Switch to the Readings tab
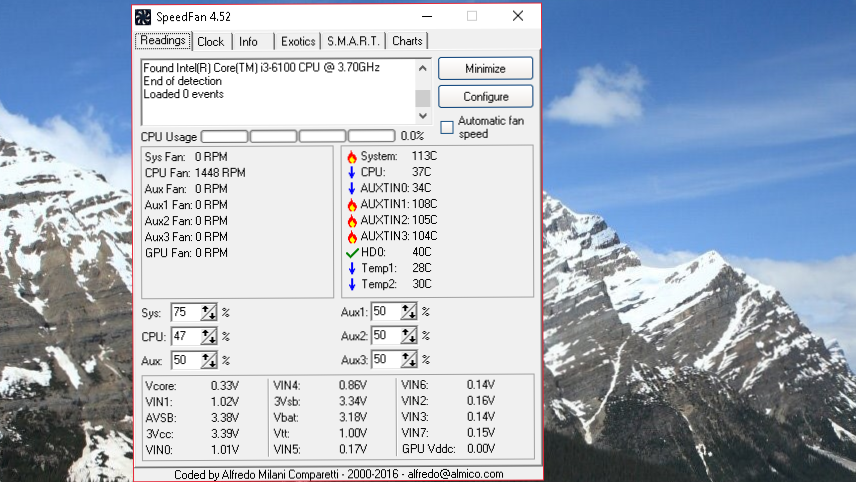 click(x=163, y=40)
